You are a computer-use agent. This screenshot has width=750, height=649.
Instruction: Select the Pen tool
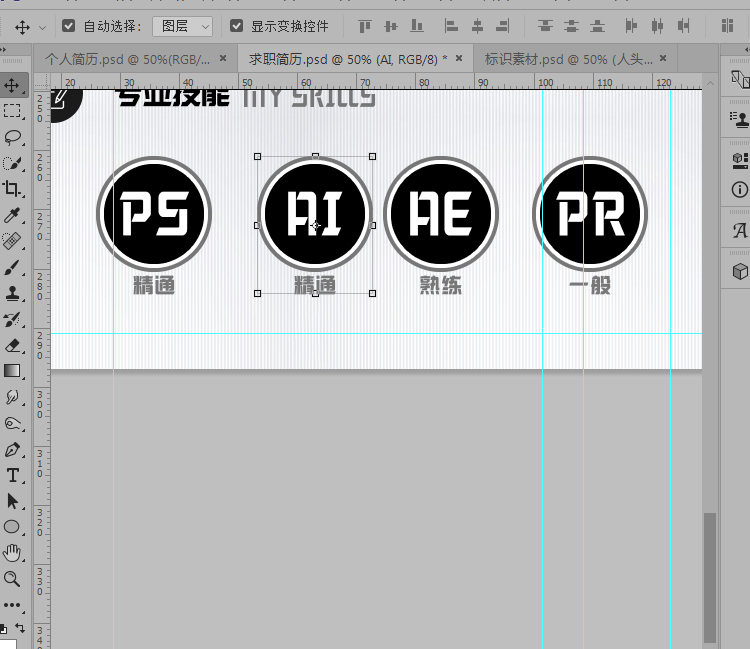tap(12, 450)
